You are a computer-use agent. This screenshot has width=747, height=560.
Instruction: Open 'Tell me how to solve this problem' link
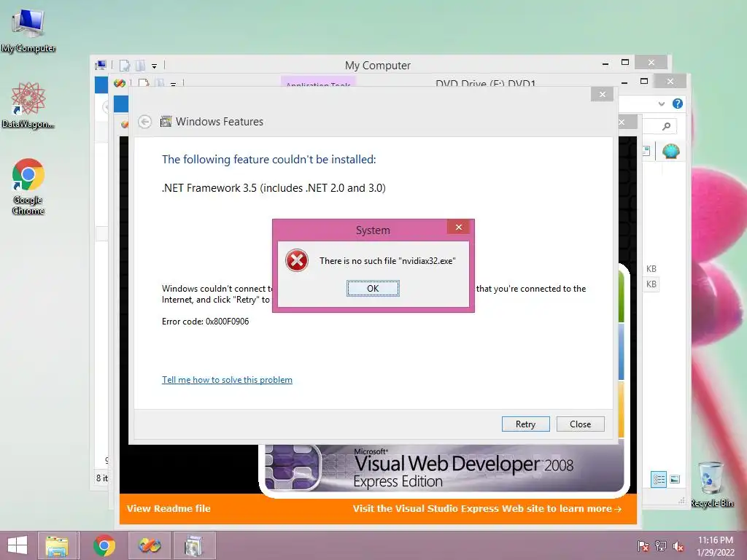coord(228,379)
